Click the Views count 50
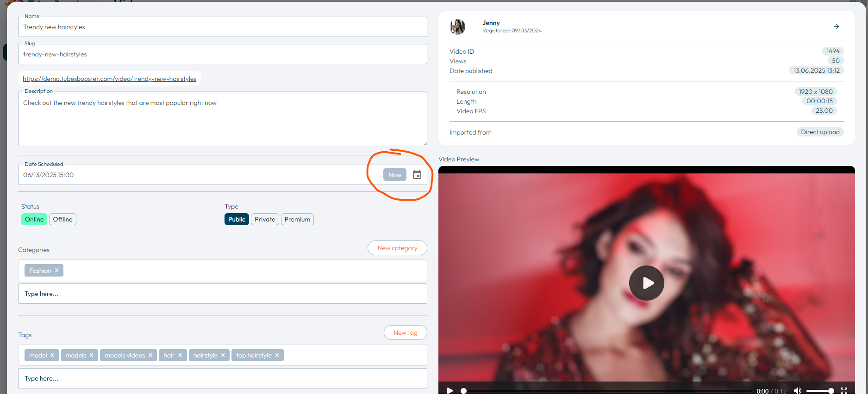The height and width of the screenshot is (394, 868). (x=836, y=61)
